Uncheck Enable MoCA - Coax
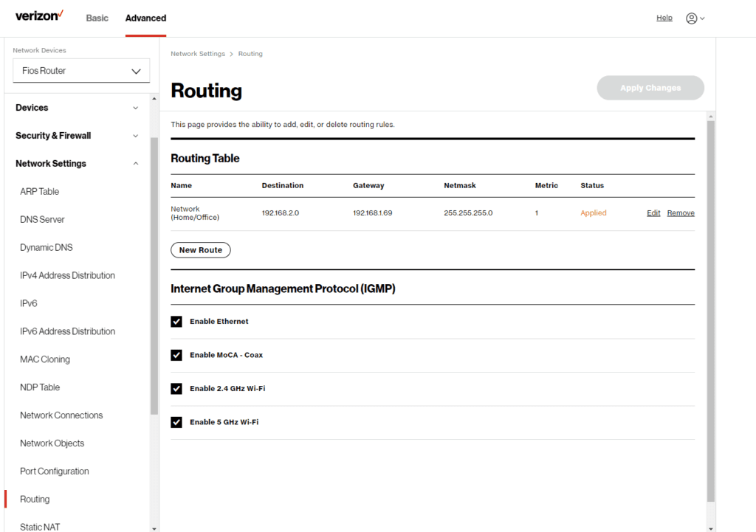Image resolution: width=756 pixels, height=532 pixels. 176,355
